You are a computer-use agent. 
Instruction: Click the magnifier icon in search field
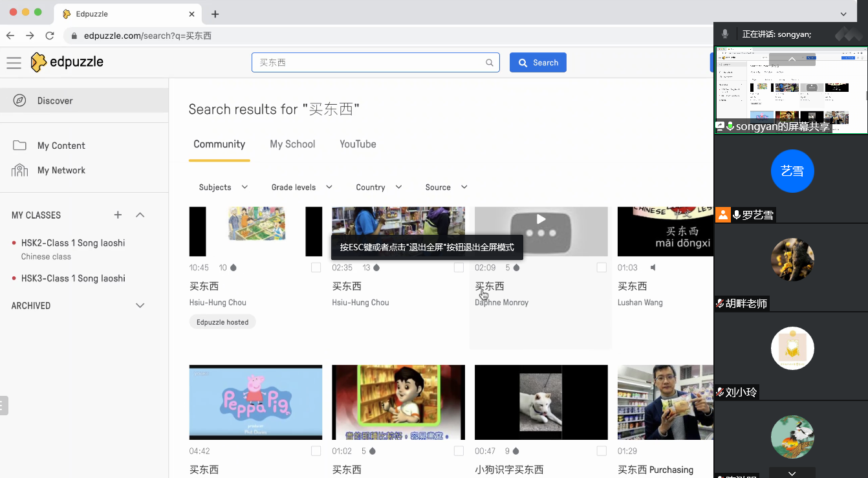coord(490,63)
